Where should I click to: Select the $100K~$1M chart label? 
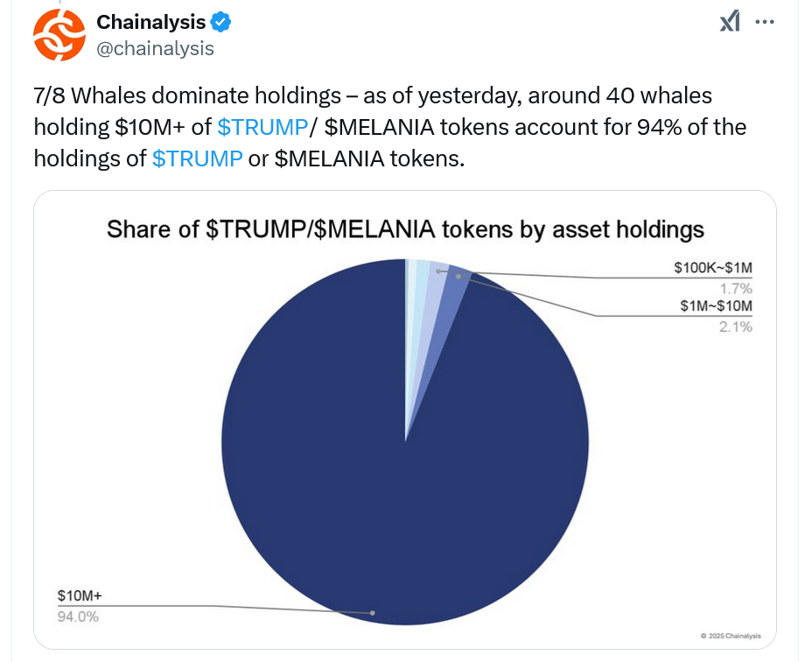[x=712, y=269]
